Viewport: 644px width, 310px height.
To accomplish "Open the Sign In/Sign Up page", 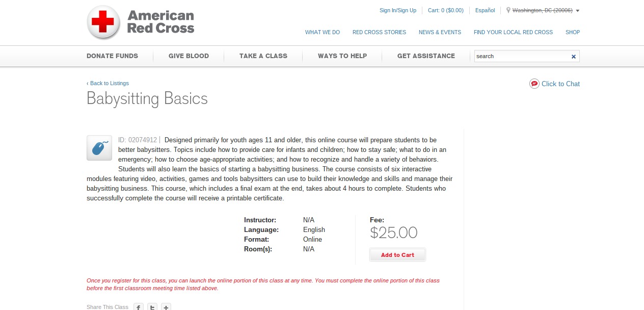I will click(398, 10).
